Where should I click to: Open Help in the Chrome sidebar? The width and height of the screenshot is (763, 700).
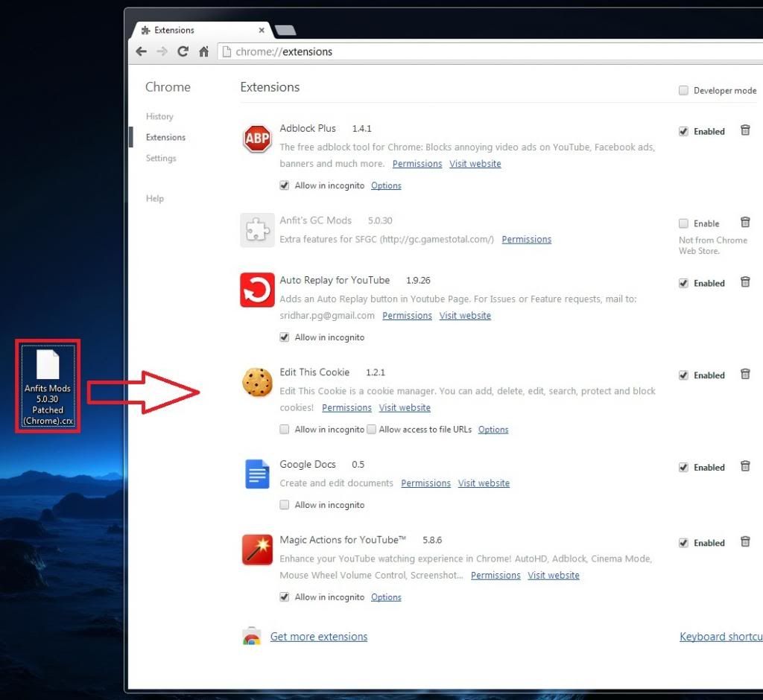pyautogui.click(x=155, y=199)
